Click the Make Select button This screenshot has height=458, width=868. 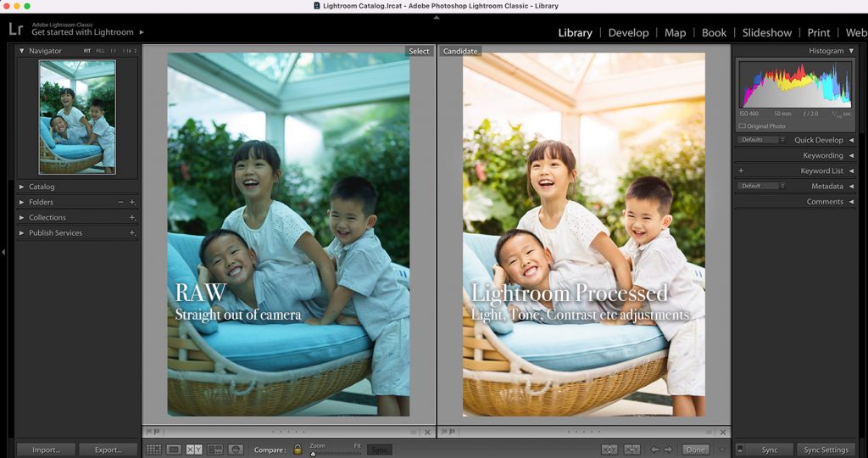coord(632,450)
